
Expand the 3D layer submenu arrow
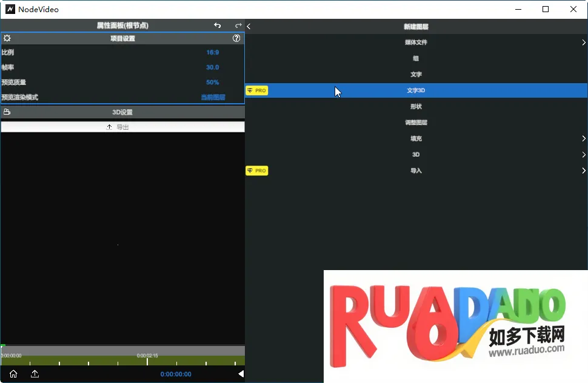[x=583, y=155]
